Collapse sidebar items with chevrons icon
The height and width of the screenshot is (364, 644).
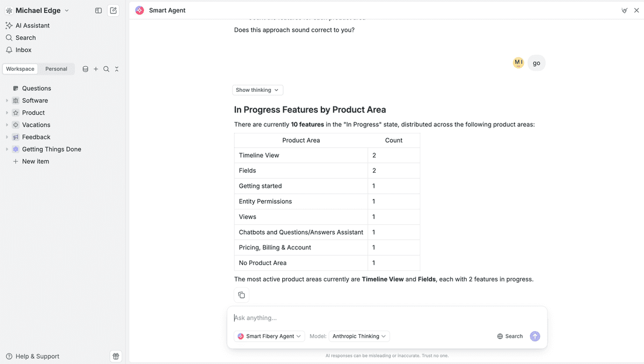(x=117, y=69)
